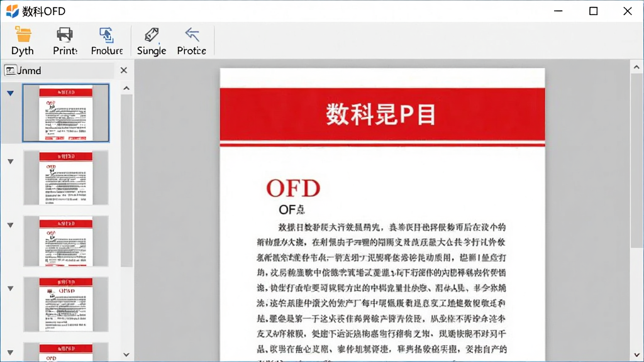
Task: Show the fourth page thumbnail
Action: tap(65, 304)
